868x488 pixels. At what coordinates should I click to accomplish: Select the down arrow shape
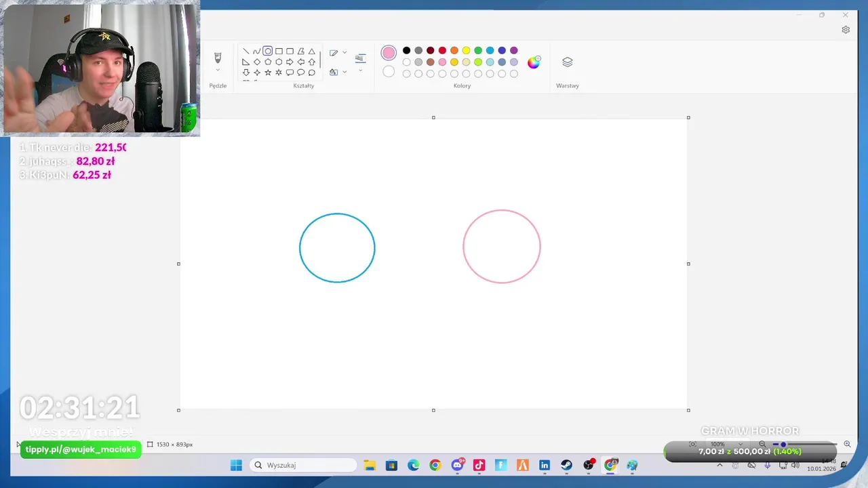click(x=246, y=73)
